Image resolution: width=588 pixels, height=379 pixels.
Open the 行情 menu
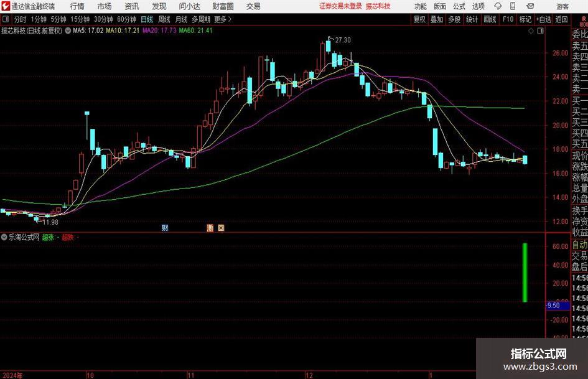coord(77,6)
